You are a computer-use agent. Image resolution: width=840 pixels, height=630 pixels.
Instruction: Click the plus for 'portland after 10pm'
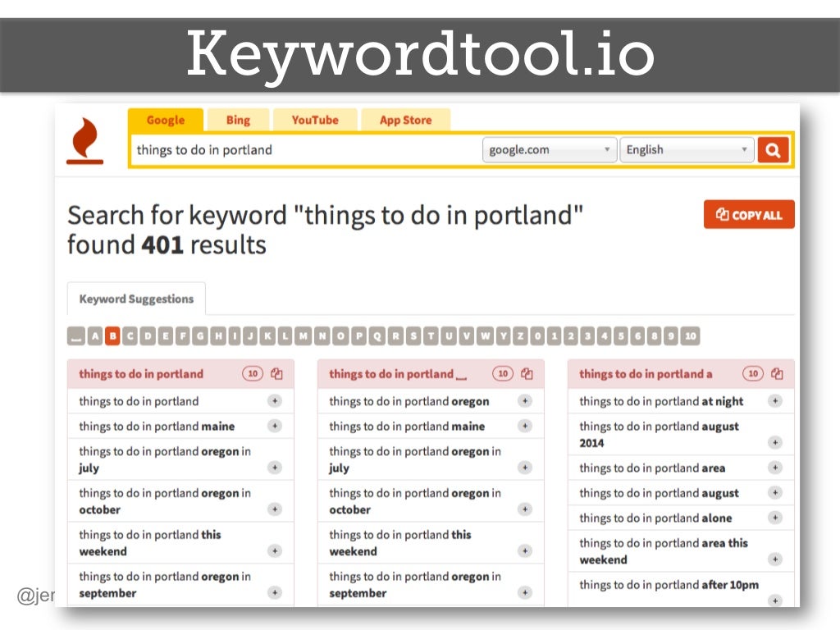coord(774,600)
